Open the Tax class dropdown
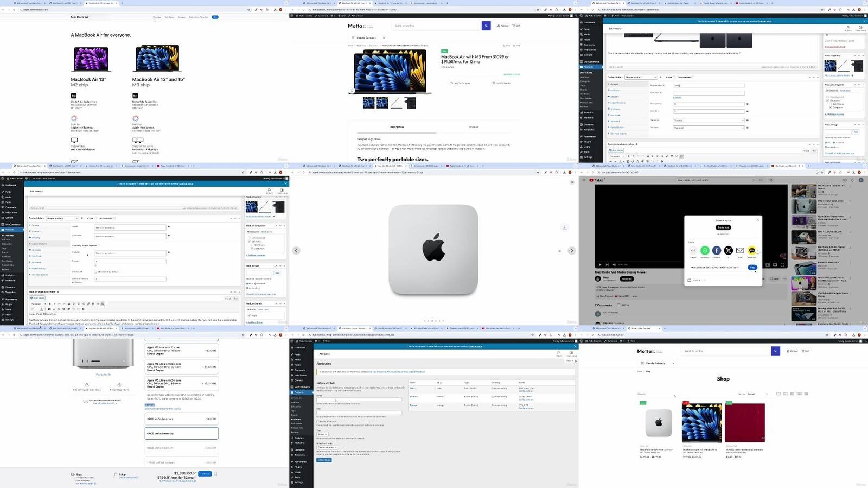Screen dimensions: 868x488 pyautogui.click(x=709, y=128)
